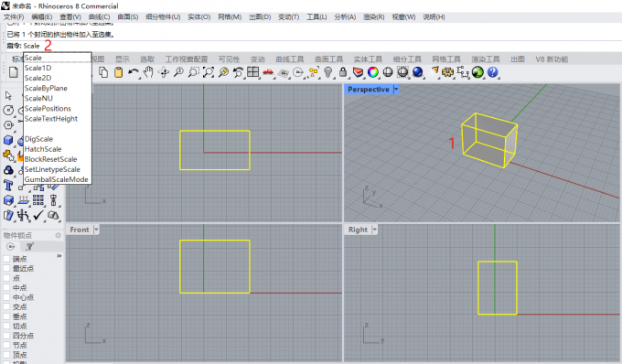Enable the 交点 object snap checkbox

pos(6,307)
